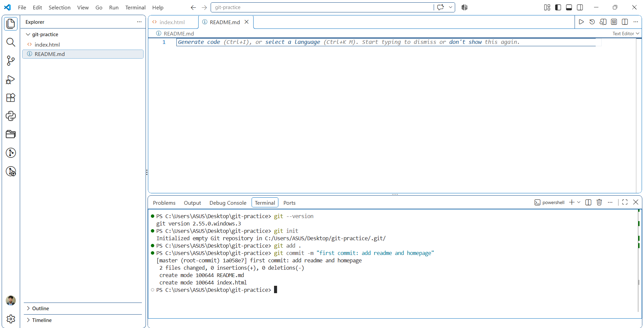Toggle the secondary side bar

point(580,7)
